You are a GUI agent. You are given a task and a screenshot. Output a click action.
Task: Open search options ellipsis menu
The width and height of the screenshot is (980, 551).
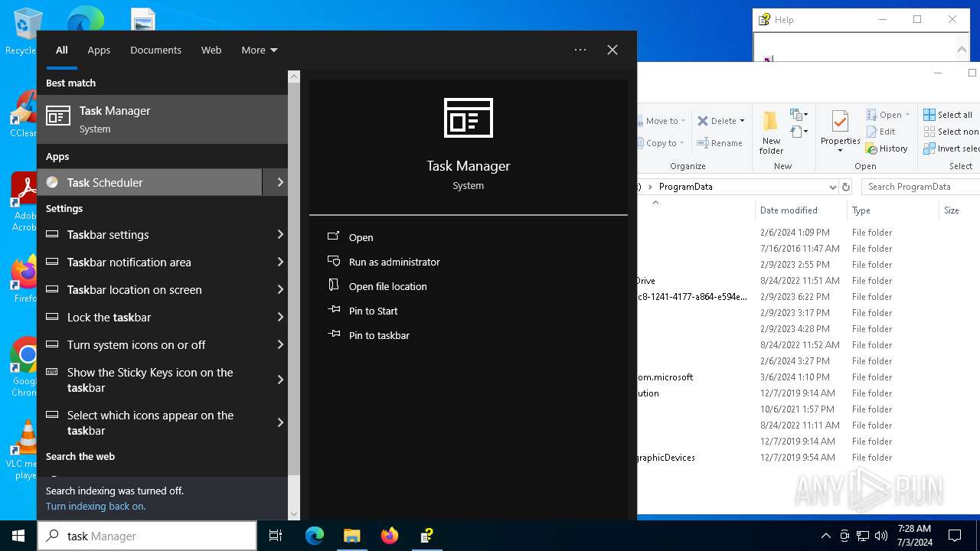580,50
